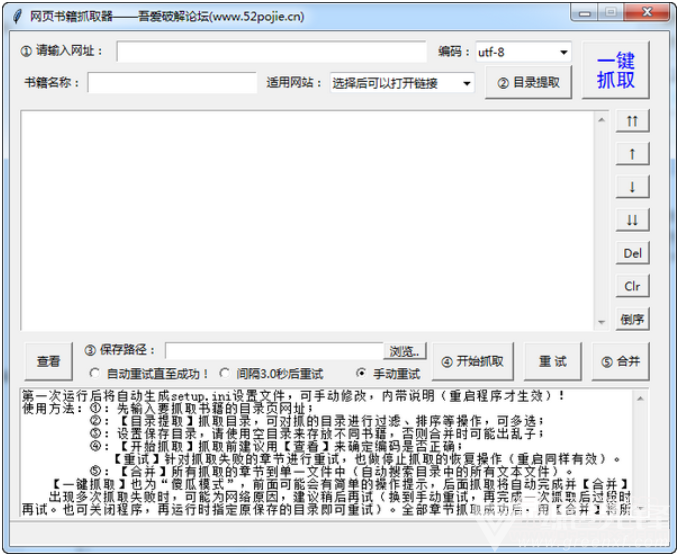Viewport: 679px width, 556px height.
Task: Move selected item down one (single ↓ button)
Action: [x=632, y=187]
